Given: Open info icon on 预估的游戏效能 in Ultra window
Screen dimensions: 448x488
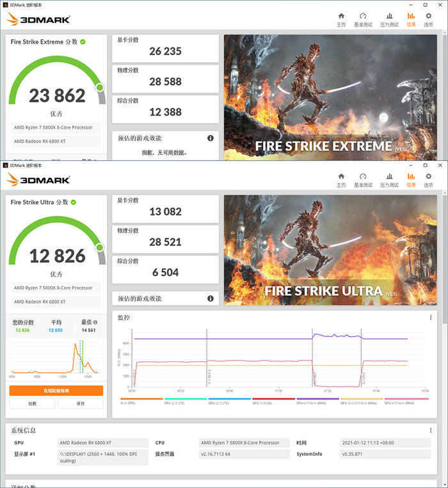Looking at the screenshot, I should pos(211,298).
